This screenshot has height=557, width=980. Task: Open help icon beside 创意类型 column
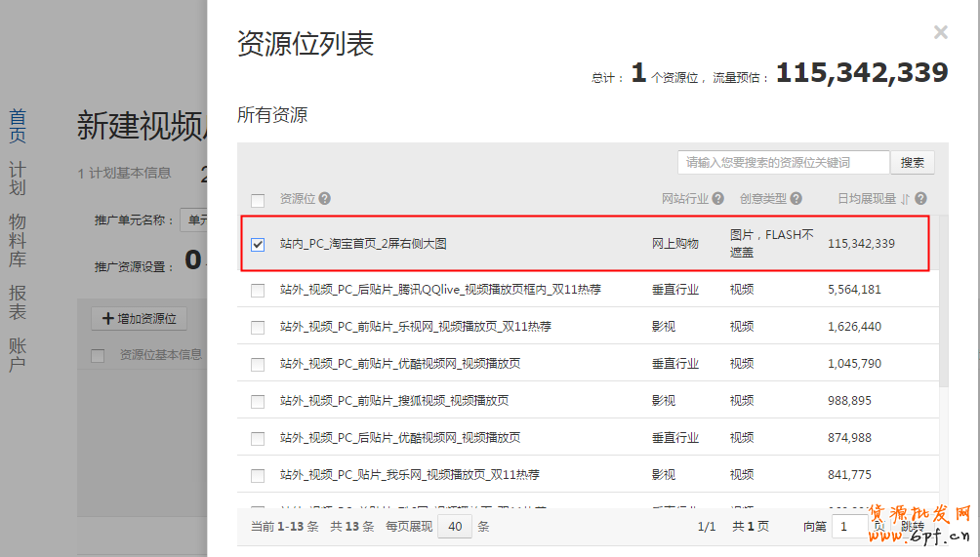[x=796, y=199]
